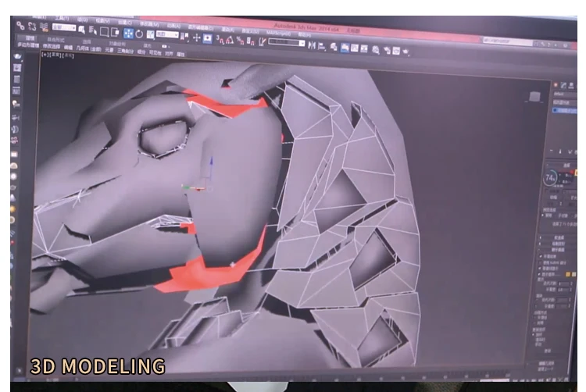Click the viewport [+] label menu
This screenshot has height=392, width=586.
click(45, 54)
